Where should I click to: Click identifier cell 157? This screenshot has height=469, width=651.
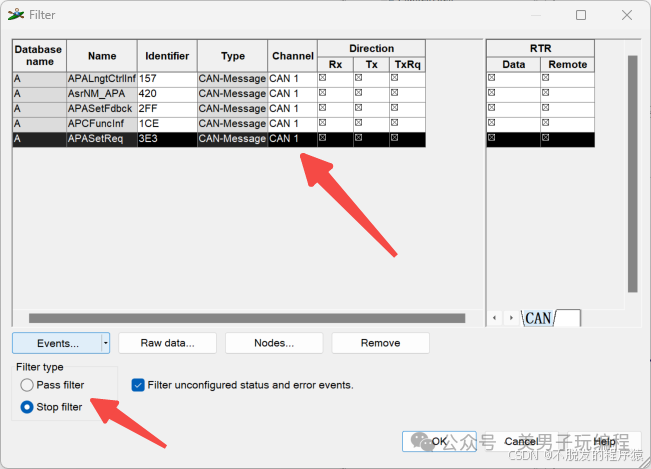[x=167, y=79]
